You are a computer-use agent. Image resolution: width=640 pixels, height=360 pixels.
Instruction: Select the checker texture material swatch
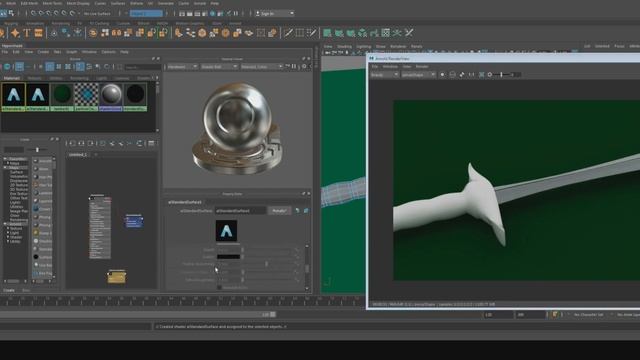(x=86, y=97)
